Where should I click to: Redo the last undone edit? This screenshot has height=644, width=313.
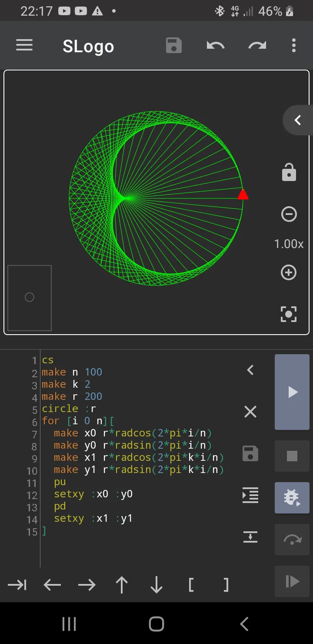(x=257, y=45)
